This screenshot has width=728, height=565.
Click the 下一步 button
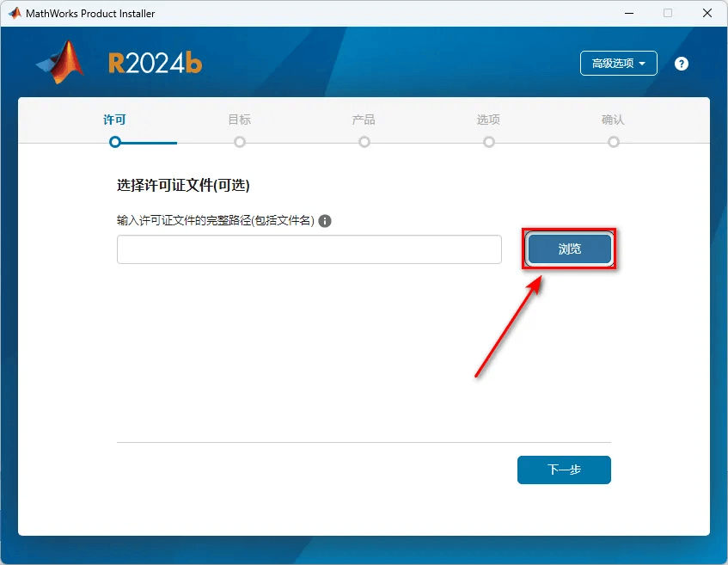564,470
